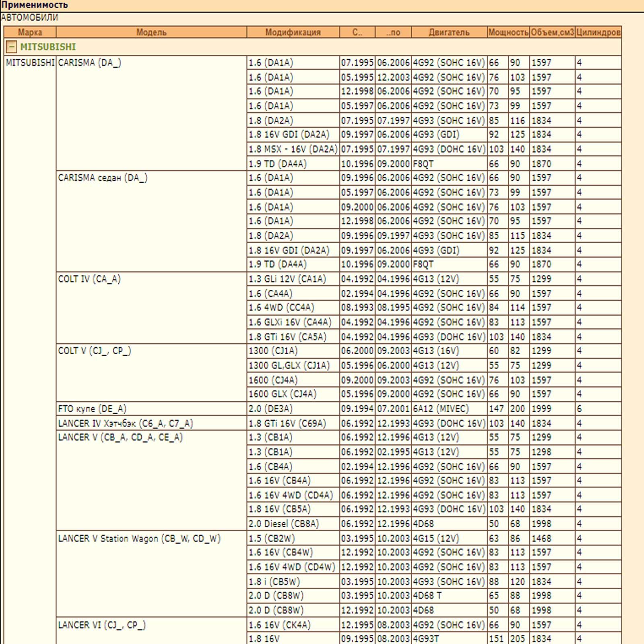
Task: Select modification 2.0 (DE3A)
Action: pyautogui.click(x=293, y=409)
